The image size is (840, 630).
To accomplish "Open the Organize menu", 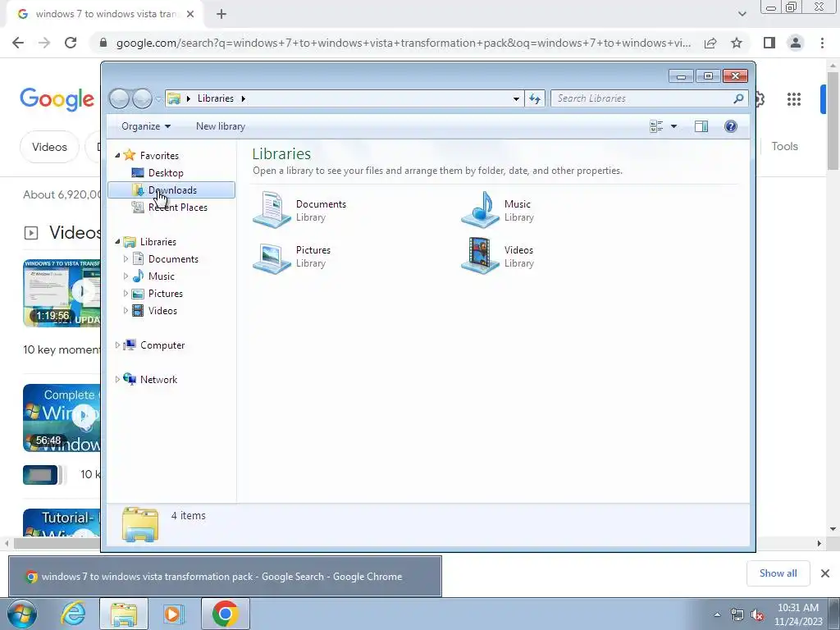I will pos(146,126).
